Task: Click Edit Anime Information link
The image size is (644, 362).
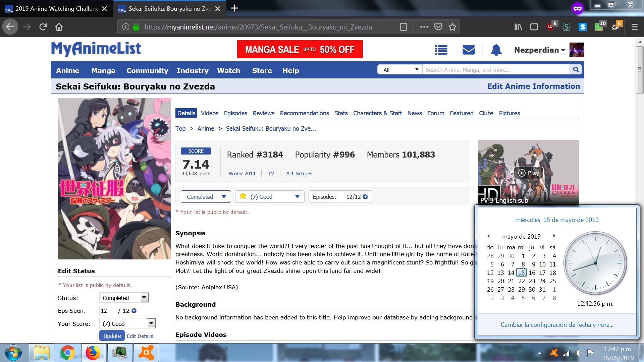Action: 534,86
